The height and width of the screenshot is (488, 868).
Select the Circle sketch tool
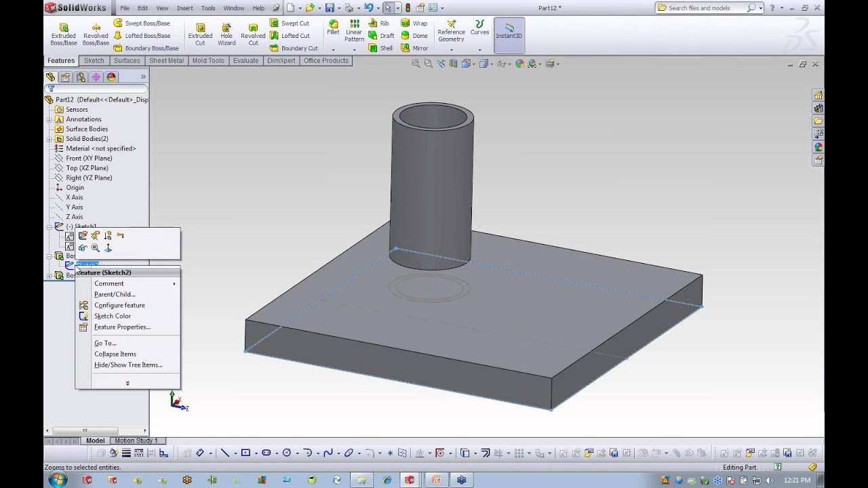click(287, 453)
